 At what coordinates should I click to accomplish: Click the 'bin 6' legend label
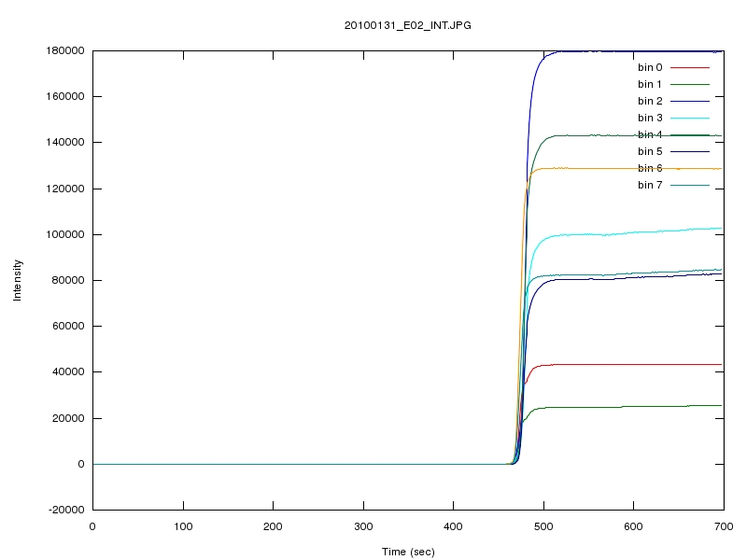(x=650, y=168)
